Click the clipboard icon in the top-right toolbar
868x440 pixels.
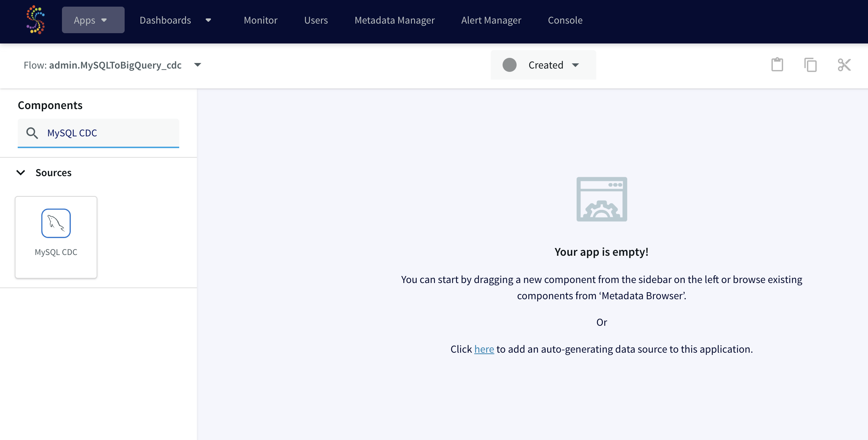tap(777, 64)
